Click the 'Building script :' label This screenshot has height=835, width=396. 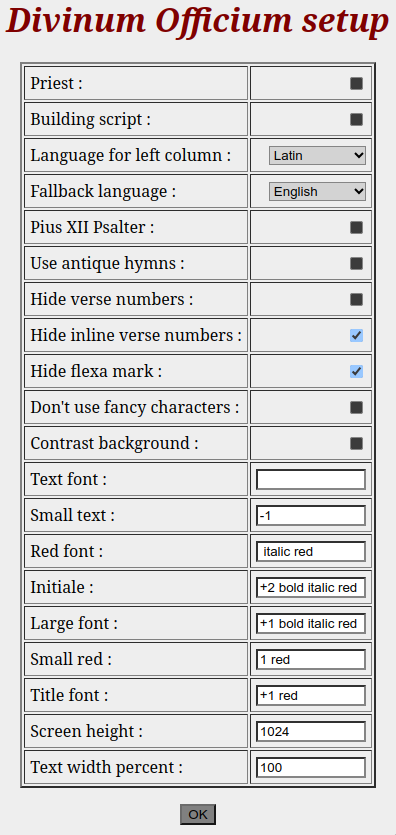point(90,119)
